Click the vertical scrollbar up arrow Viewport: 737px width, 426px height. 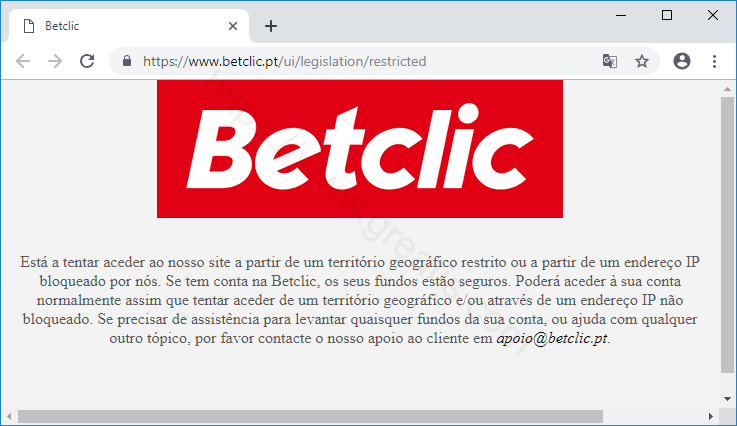[x=727, y=88]
